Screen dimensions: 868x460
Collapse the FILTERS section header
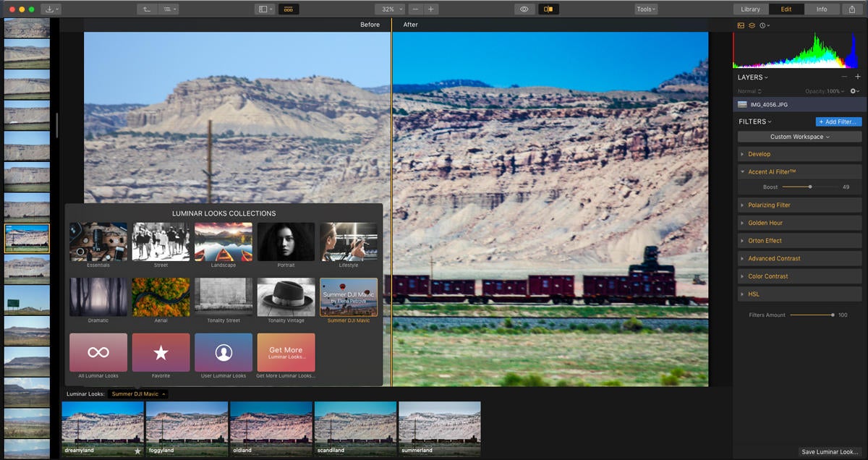click(755, 122)
